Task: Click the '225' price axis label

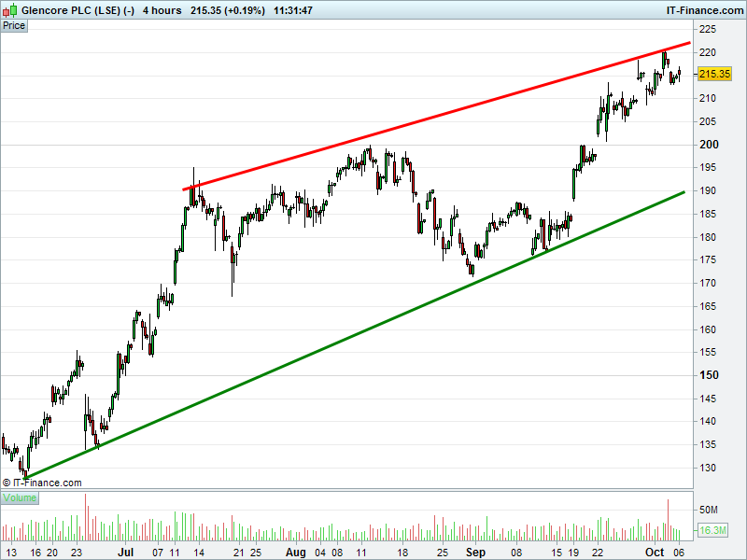Action: point(708,30)
